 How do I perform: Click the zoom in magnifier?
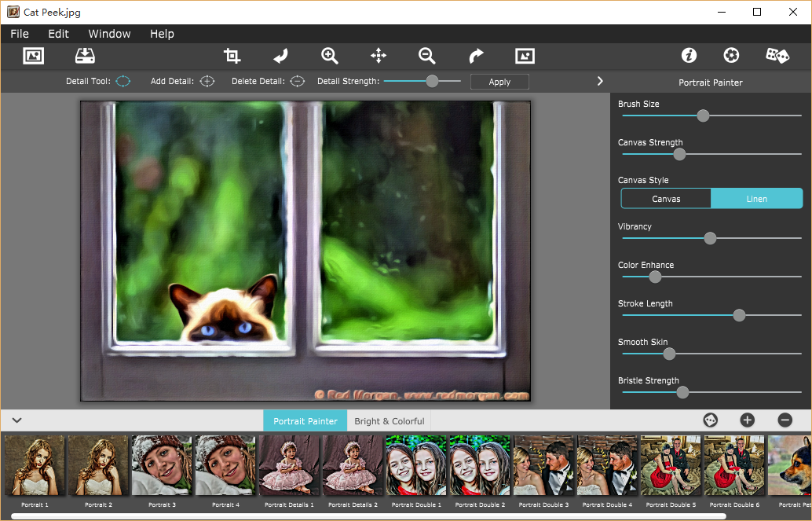(x=330, y=56)
